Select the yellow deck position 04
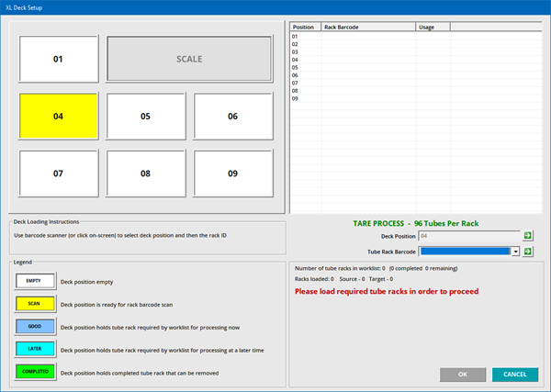The image size is (551, 392). point(58,117)
